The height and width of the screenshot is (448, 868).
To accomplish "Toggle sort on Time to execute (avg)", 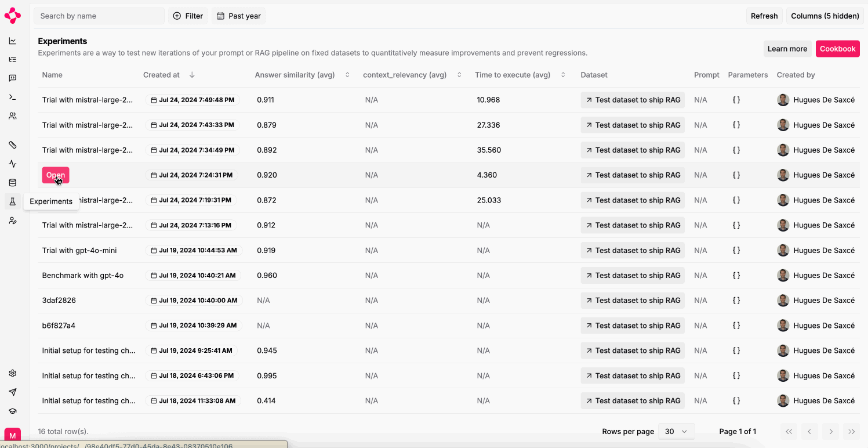I will [563, 75].
